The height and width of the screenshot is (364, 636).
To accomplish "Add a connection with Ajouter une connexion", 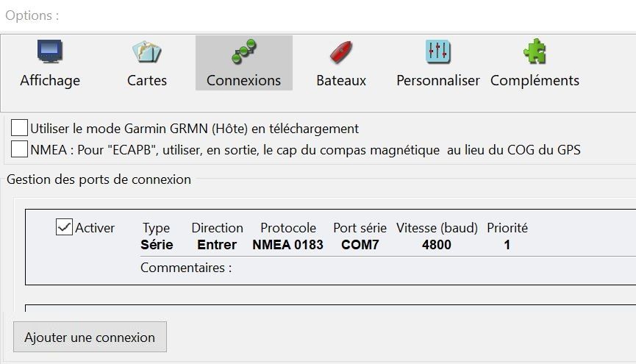I will 90,337.
